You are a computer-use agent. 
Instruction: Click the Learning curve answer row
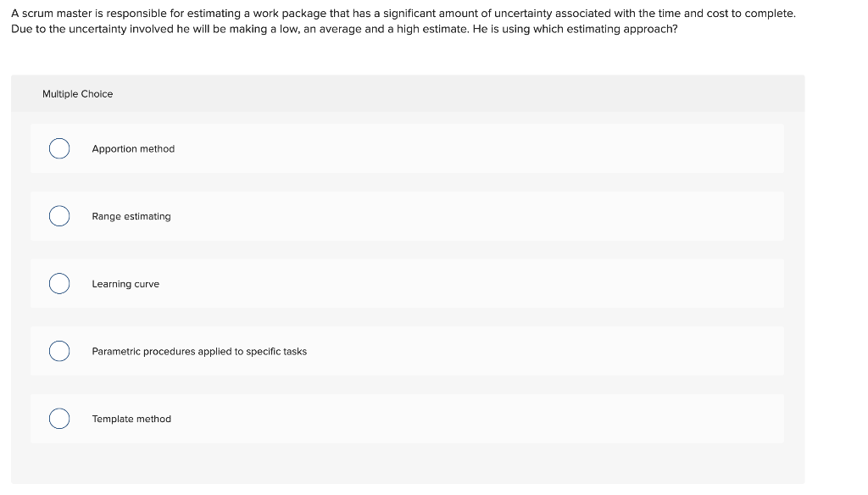pos(407,283)
